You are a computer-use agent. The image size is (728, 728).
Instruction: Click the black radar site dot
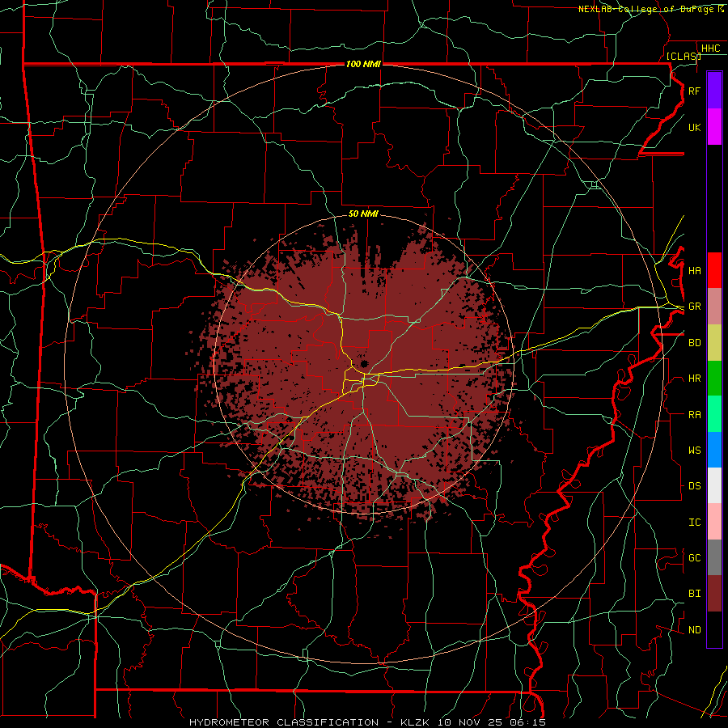coord(365,363)
